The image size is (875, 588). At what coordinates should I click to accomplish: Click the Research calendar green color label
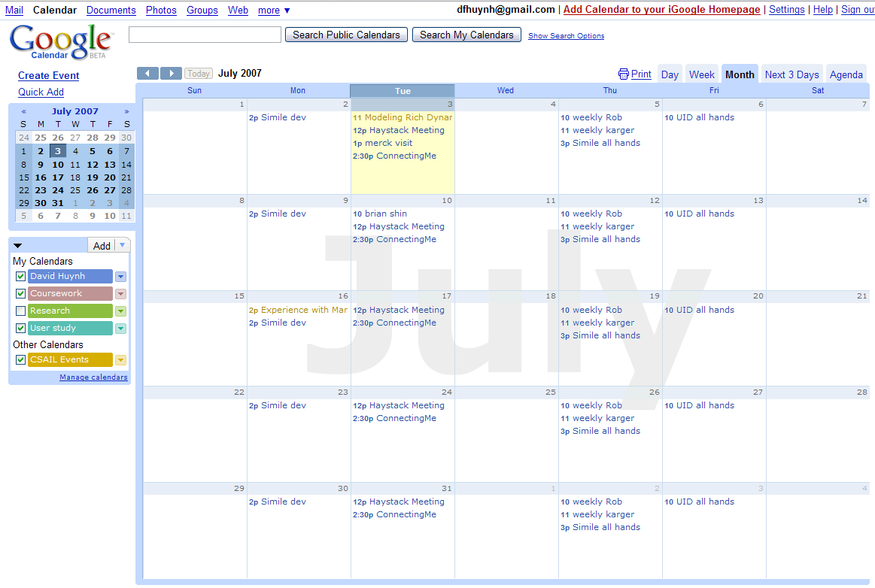(70, 311)
